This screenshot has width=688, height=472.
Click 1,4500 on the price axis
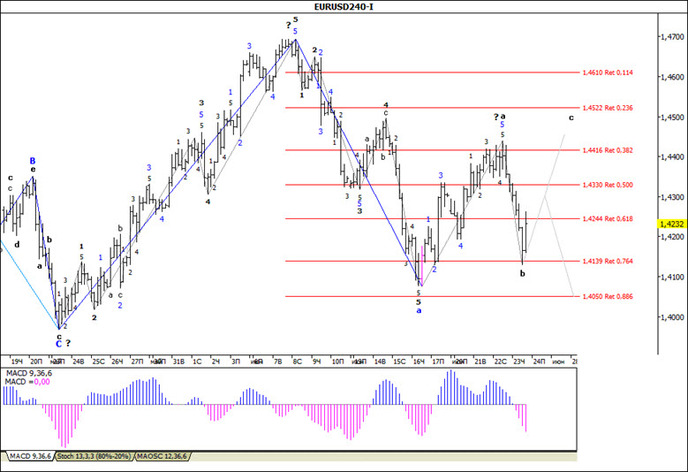point(672,117)
